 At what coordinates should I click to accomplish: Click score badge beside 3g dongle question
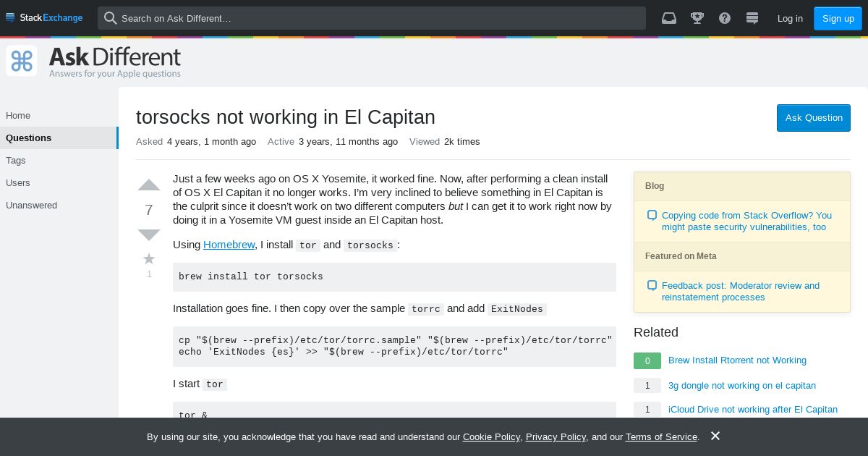[x=647, y=386]
